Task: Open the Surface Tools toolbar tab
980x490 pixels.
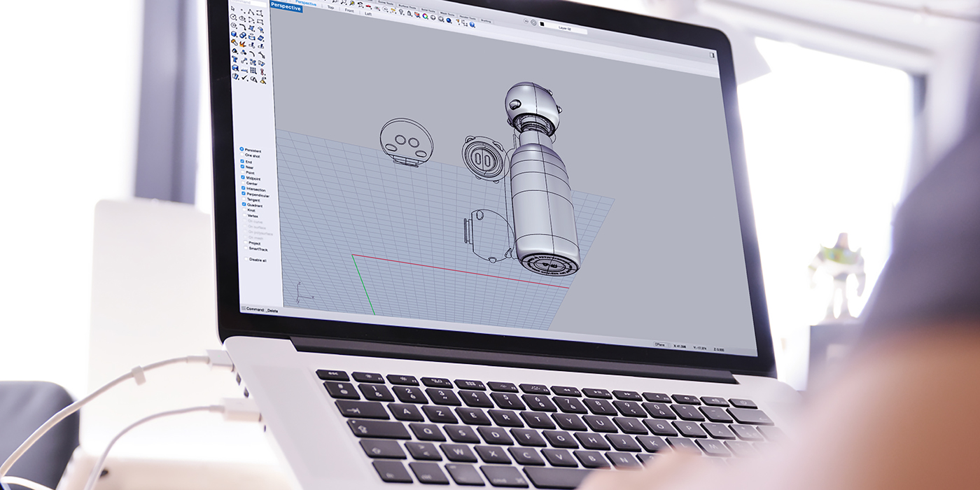Action: click(x=407, y=6)
